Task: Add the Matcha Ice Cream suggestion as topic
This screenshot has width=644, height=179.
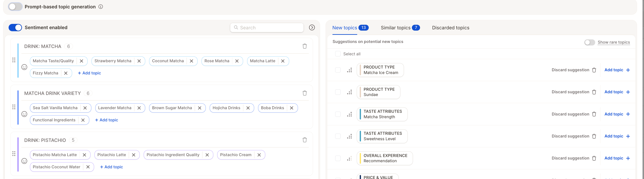Action: [x=617, y=70]
